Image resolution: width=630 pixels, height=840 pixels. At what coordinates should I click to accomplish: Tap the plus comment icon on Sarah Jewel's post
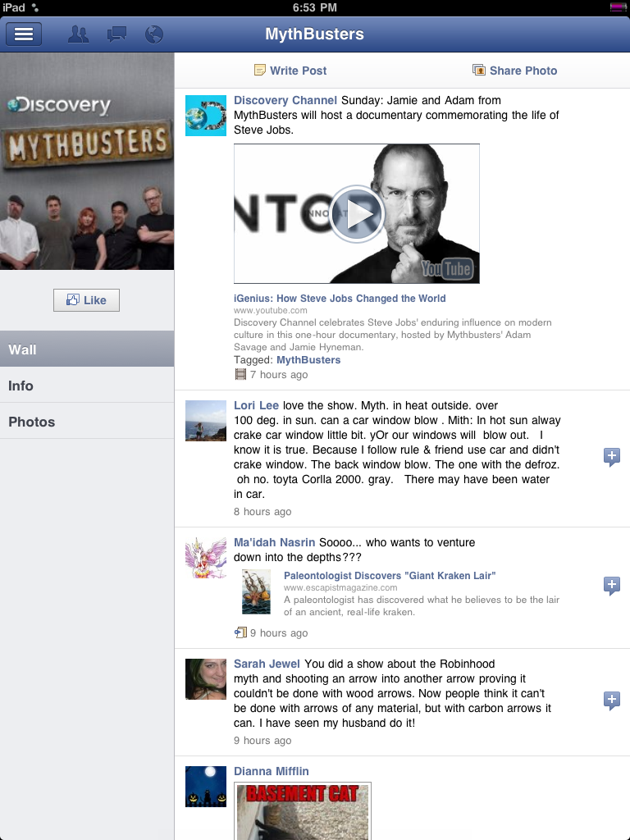tap(611, 701)
